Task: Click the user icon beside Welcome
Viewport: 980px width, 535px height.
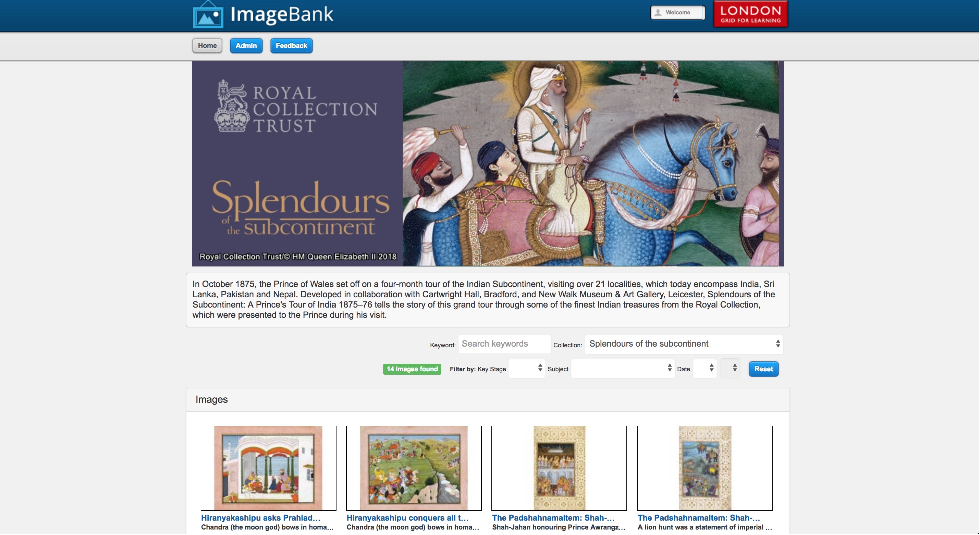Action: click(658, 13)
